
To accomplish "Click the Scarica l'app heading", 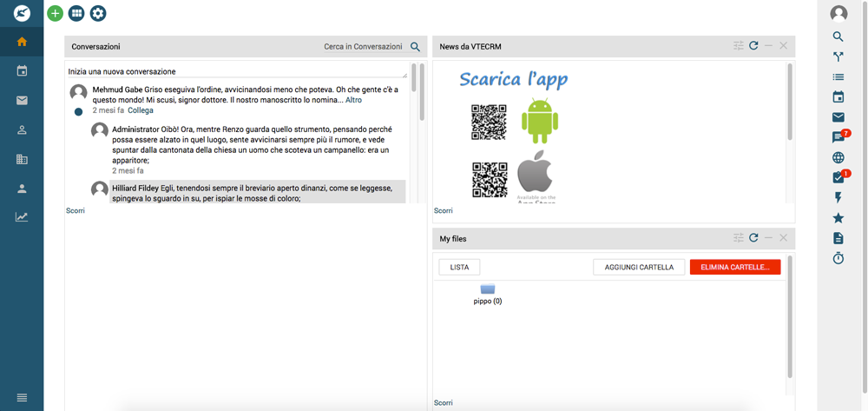I will point(514,80).
